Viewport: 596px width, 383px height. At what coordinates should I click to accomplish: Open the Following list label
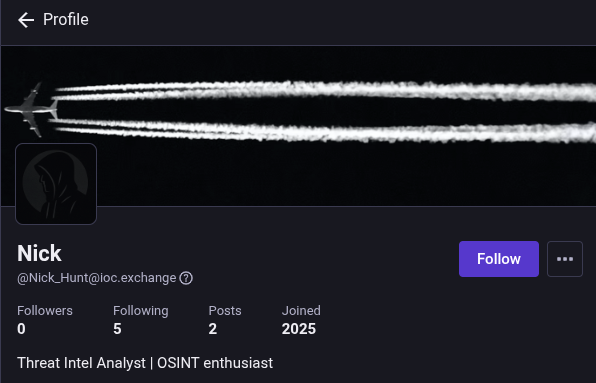coord(141,311)
